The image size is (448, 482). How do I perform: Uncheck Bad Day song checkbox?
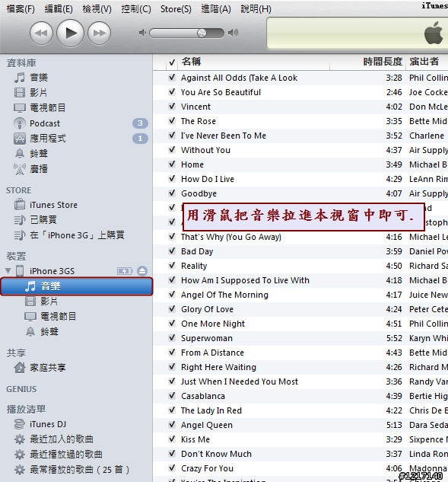point(172,251)
